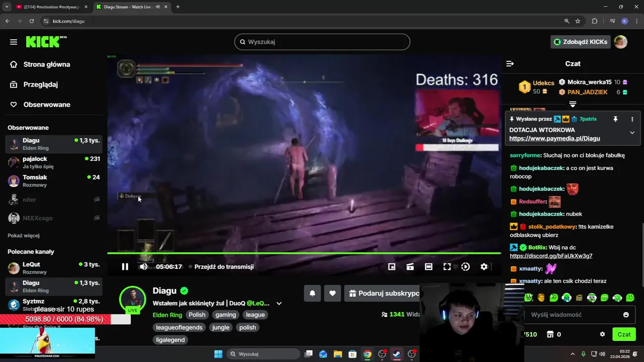Open playback speed control icon
This screenshot has height=362, width=644.
pos(465,267)
